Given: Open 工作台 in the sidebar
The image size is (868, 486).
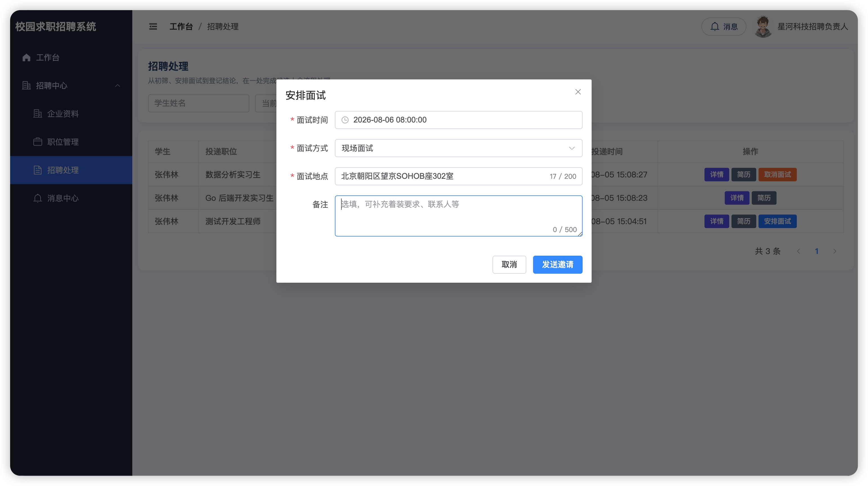Looking at the screenshot, I should coord(71,58).
